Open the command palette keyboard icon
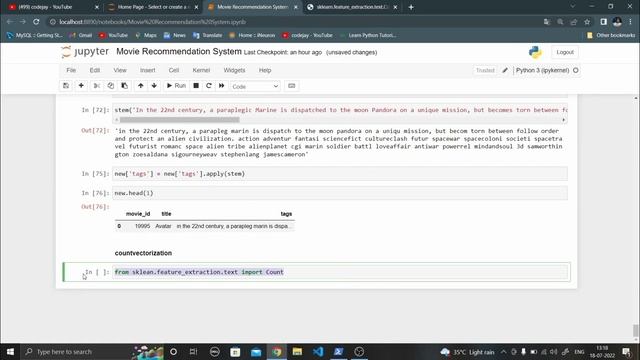The width and height of the screenshot is (640, 360). pyautogui.click(x=291, y=86)
